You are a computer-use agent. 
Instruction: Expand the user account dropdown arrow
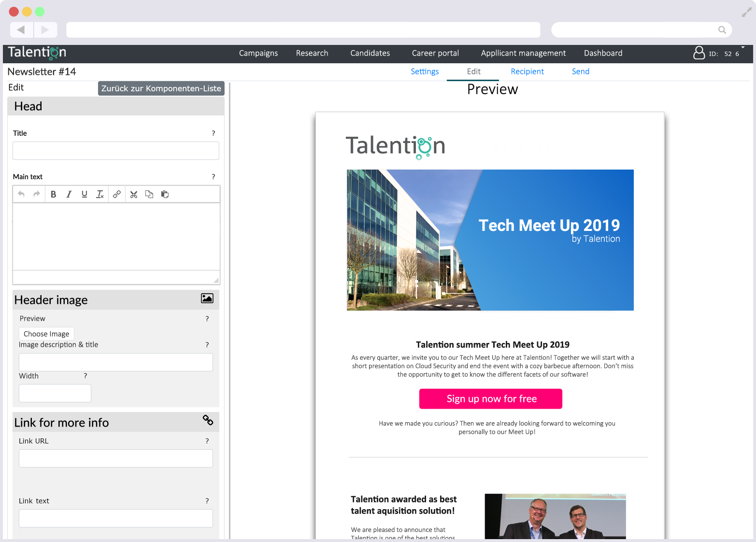[743, 47]
